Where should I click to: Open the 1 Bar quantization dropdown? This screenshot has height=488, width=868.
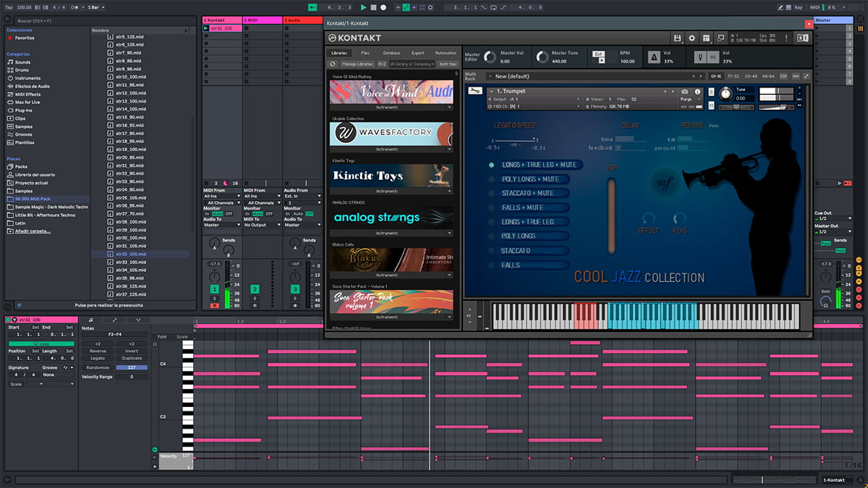[96, 7]
